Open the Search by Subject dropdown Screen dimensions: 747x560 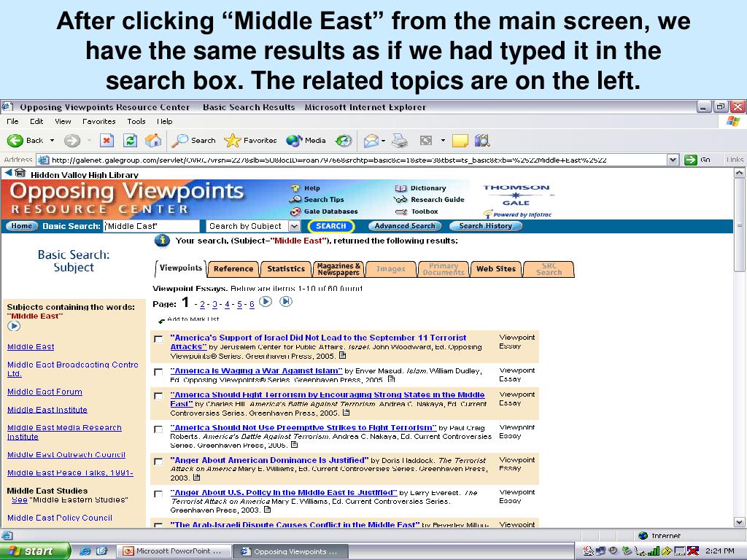pos(295,226)
